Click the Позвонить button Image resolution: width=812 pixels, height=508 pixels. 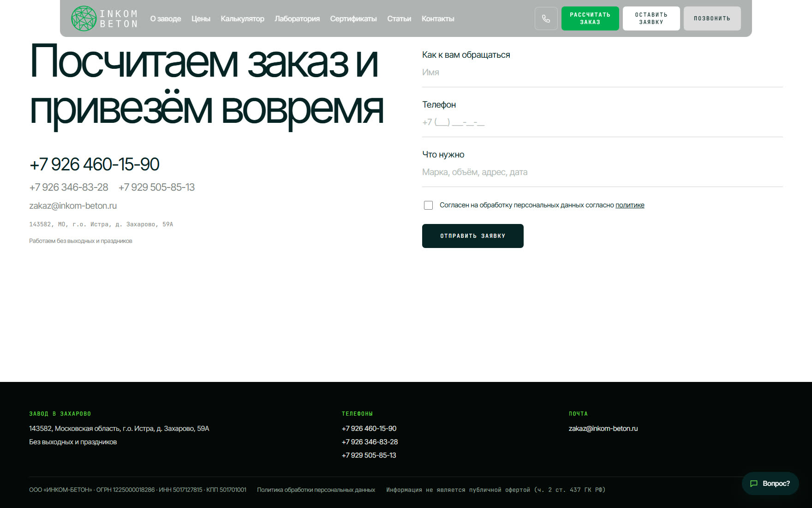pyautogui.click(x=712, y=18)
